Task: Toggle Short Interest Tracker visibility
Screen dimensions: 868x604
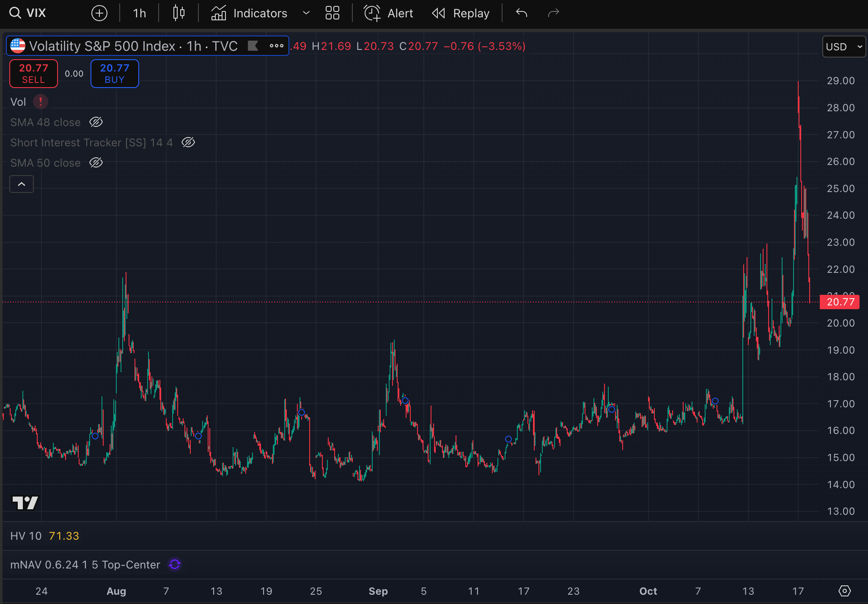Action: pyautogui.click(x=188, y=143)
